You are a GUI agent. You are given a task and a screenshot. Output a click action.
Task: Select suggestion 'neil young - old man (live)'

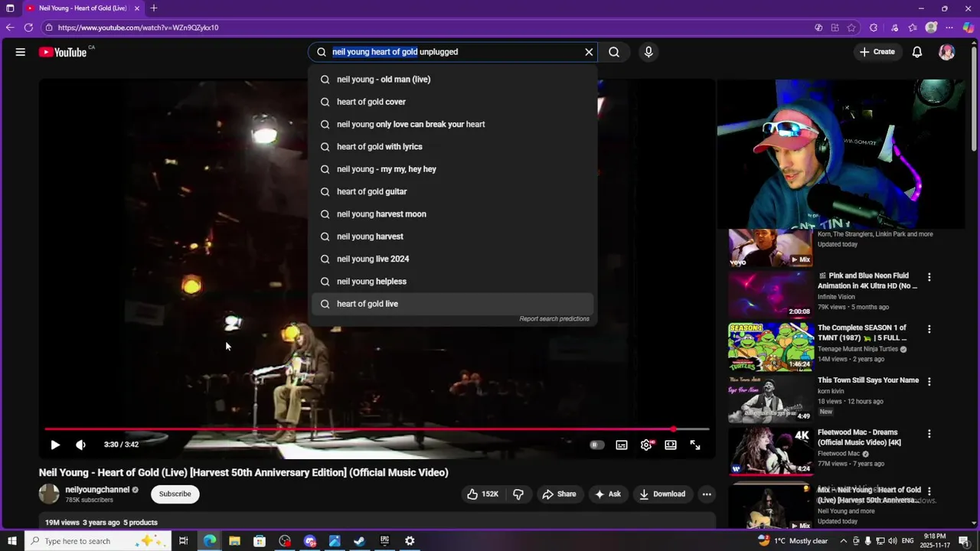click(453, 80)
